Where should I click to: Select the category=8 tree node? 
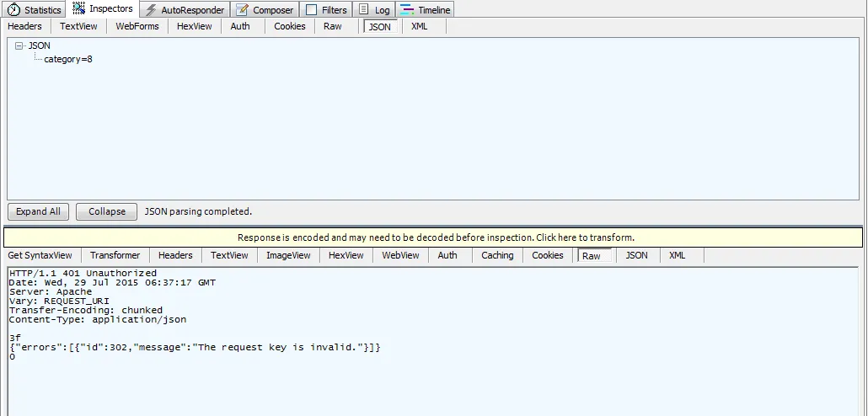[68, 59]
